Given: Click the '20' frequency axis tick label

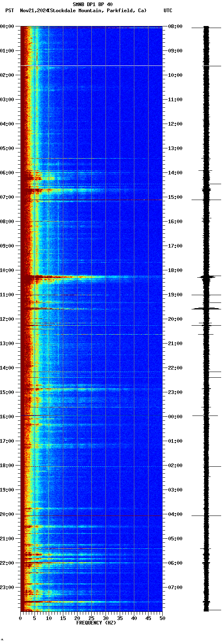Looking at the screenshot, I should (77, 618).
